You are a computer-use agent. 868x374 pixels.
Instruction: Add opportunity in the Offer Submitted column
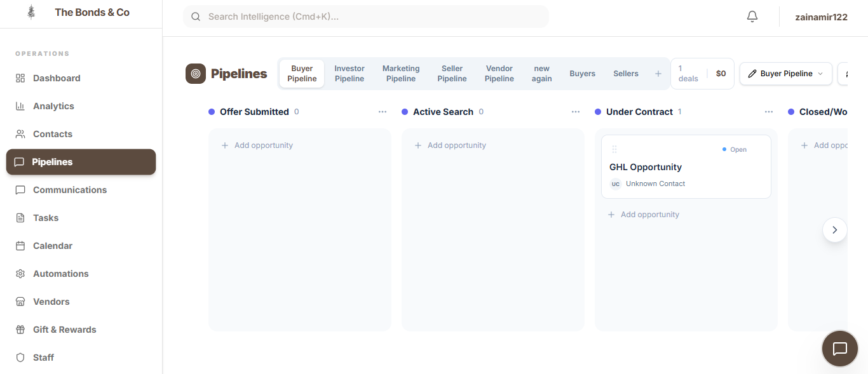coord(257,145)
